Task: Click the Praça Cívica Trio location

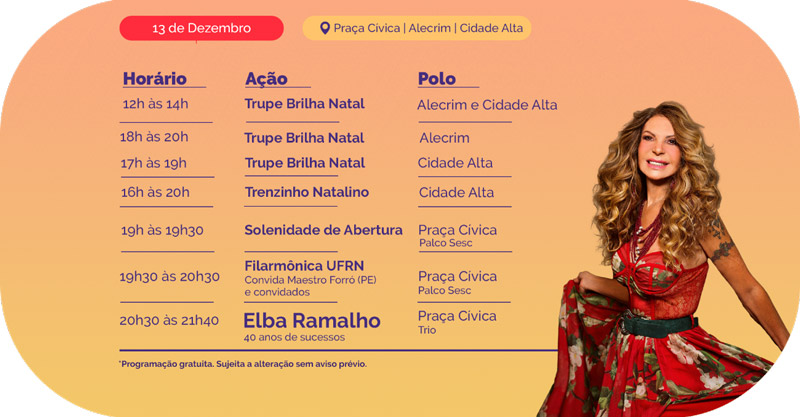Action: [457, 322]
